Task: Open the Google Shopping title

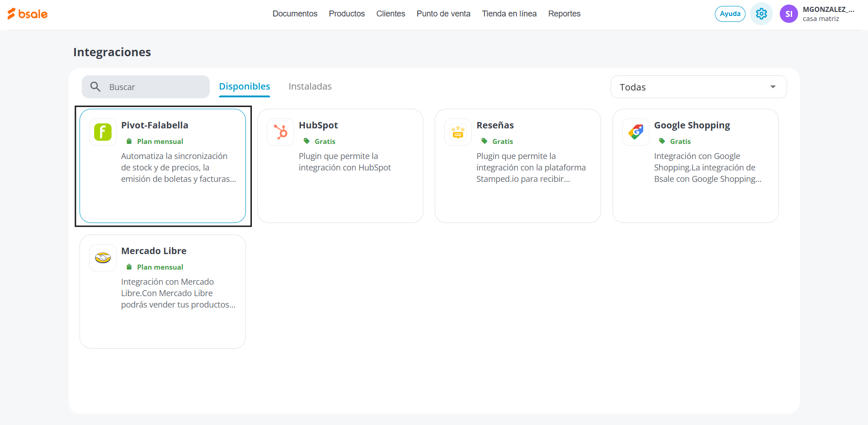Action: coord(692,125)
